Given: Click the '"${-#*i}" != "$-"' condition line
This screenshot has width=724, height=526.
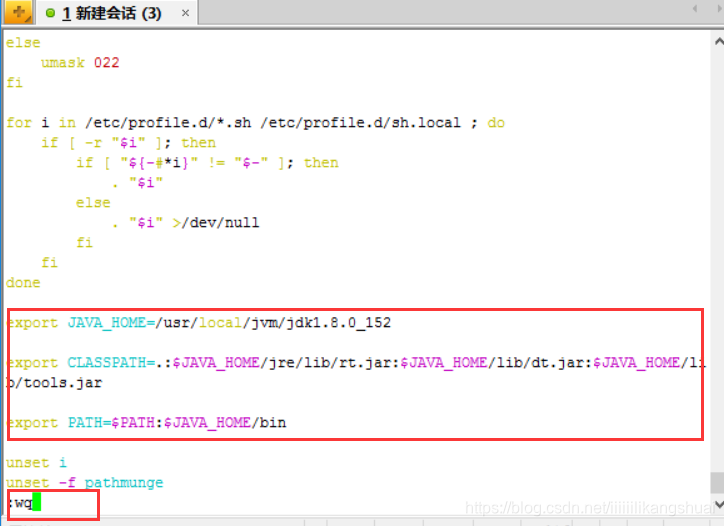Looking at the screenshot, I should [207, 163].
